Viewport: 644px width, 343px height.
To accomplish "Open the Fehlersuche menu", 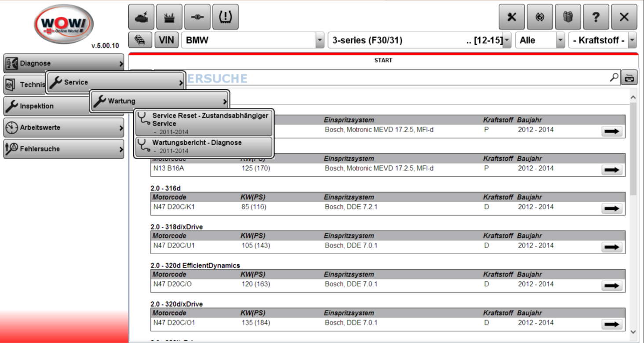I will (x=64, y=149).
